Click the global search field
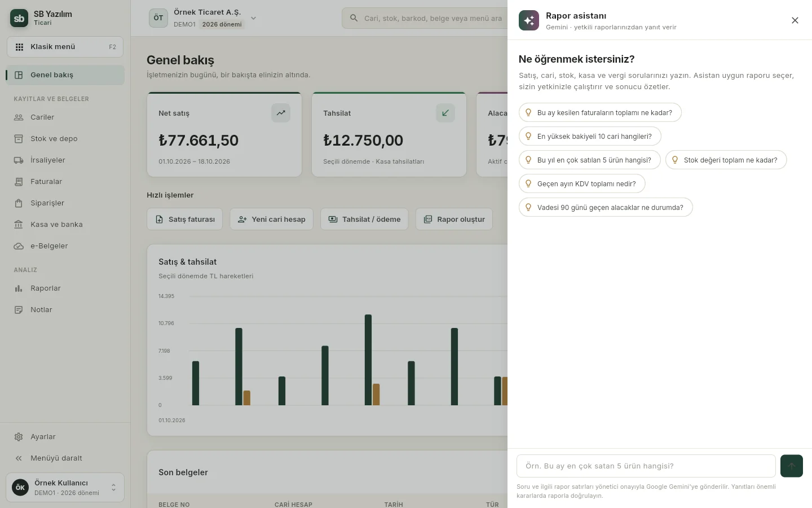This screenshot has height=508, width=812. pos(425,18)
